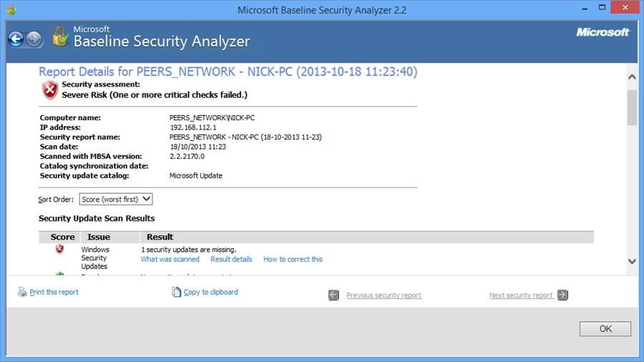Image resolution: width=644 pixels, height=362 pixels.
Task: Click the security report name value
Action: pos(245,137)
